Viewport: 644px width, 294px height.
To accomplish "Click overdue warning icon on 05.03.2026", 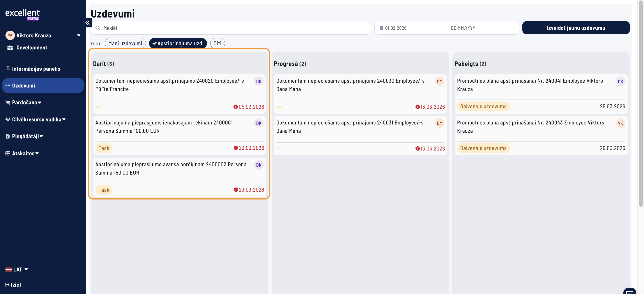I will 235,107.
